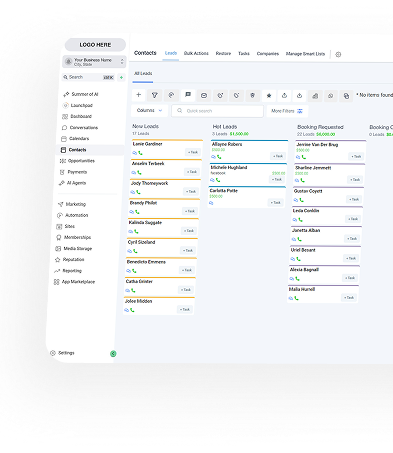The image size is (393, 453).
Task: Expand the Columns dropdown
Action: 150,110
